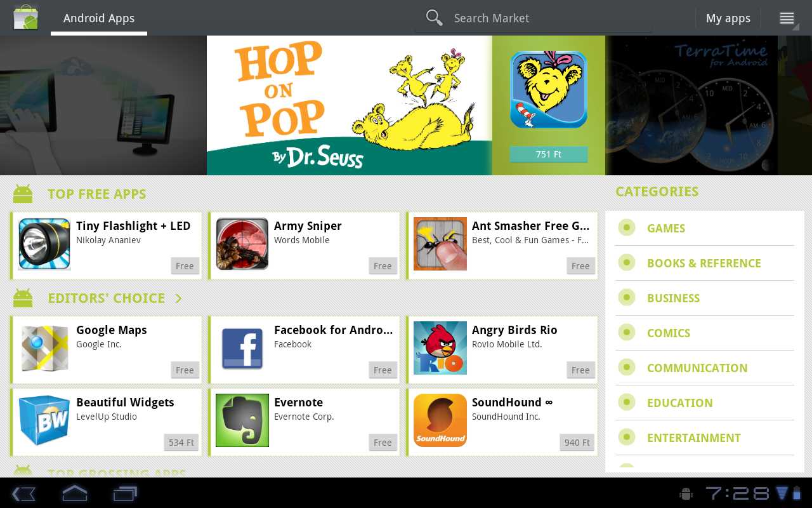Open the Google Maps app icon
The image size is (812, 508).
tap(44, 348)
